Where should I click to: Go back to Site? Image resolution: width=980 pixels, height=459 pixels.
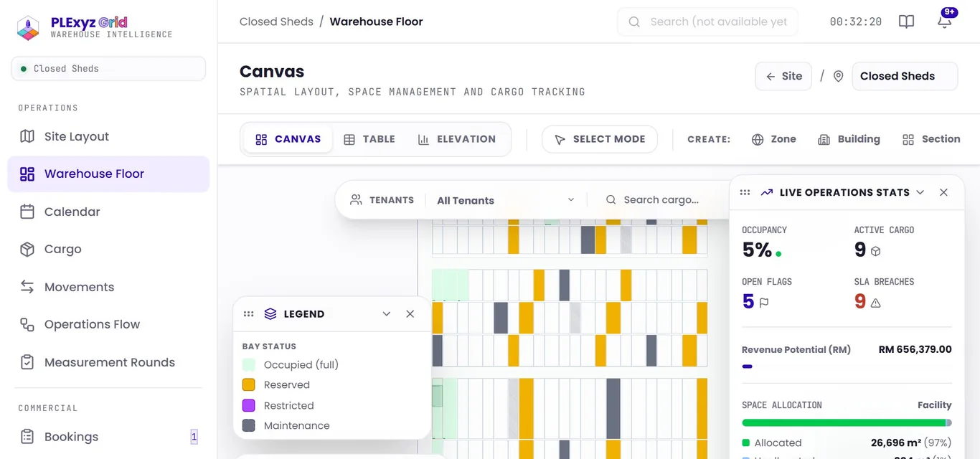click(x=783, y=76)
